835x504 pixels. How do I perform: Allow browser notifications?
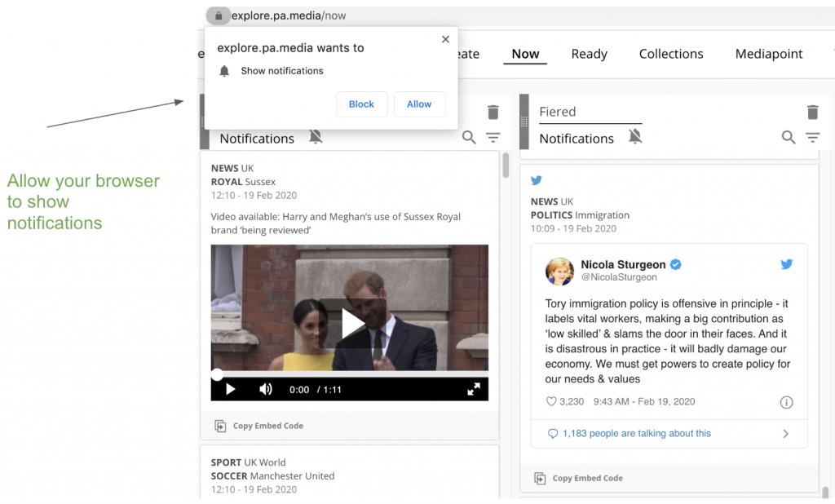419,104
